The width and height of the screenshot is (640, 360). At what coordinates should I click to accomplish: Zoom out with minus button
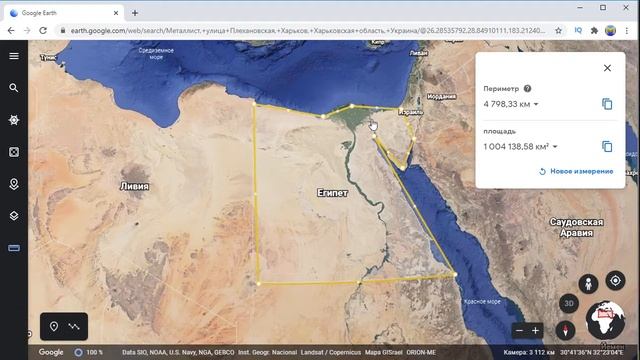519,331
